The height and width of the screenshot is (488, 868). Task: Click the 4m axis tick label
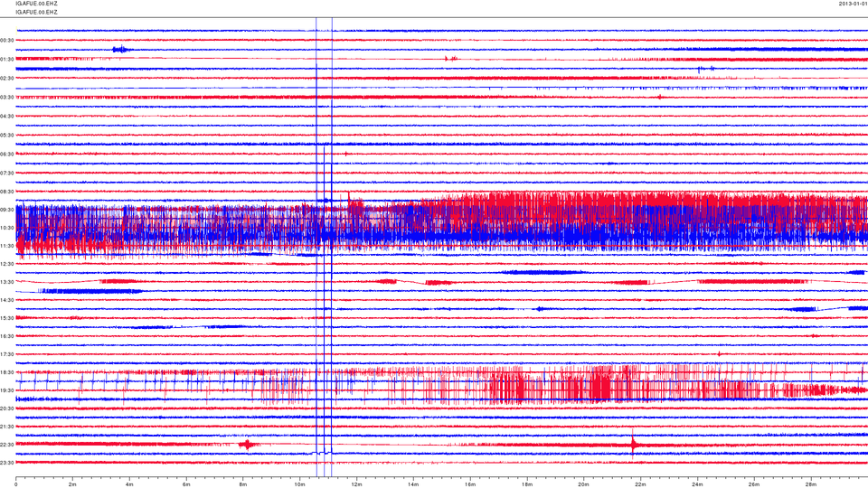tap(129, 484)
